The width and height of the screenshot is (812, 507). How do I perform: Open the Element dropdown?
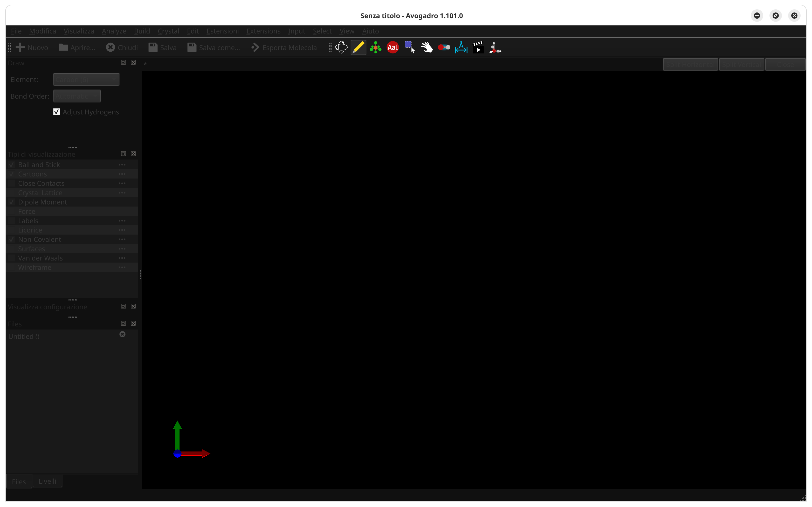86,79
